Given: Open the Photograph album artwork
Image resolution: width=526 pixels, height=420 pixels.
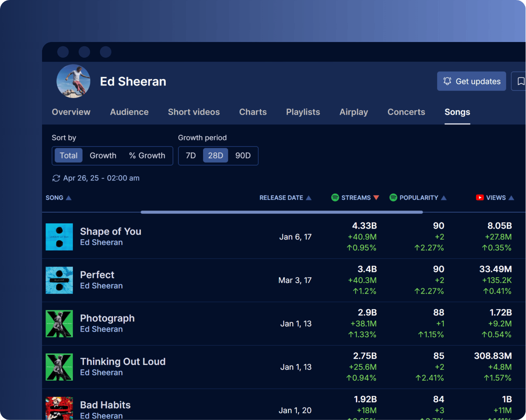Looking at the screenshot, I should point(59,324).
